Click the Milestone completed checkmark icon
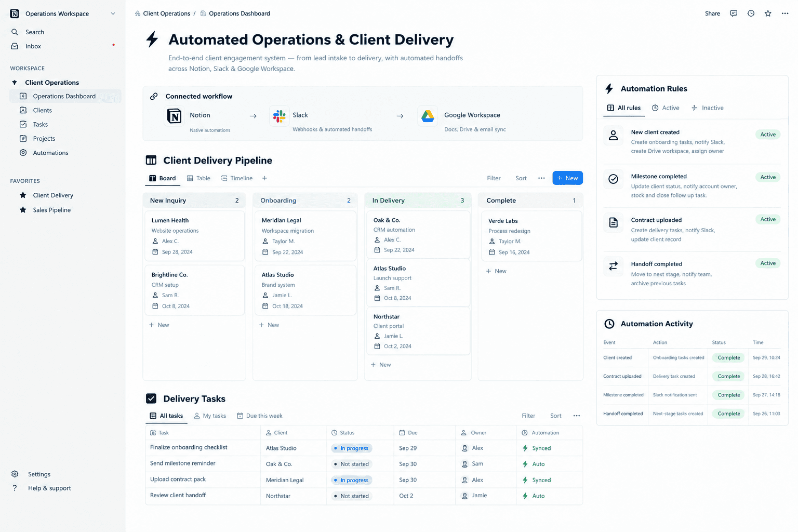 (x=614, y=179)
